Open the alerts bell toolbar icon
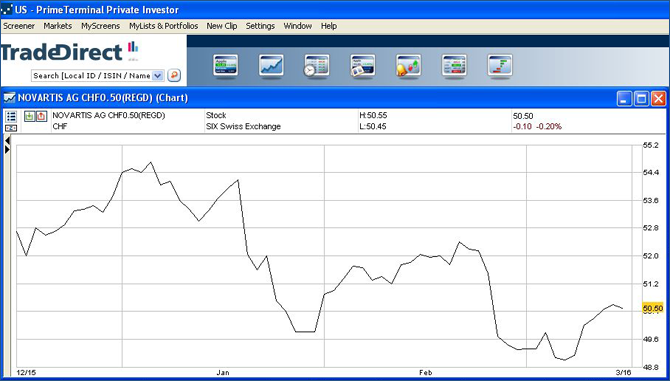The width and height of the screenshot is (670, 381). [x=408, y=65]
